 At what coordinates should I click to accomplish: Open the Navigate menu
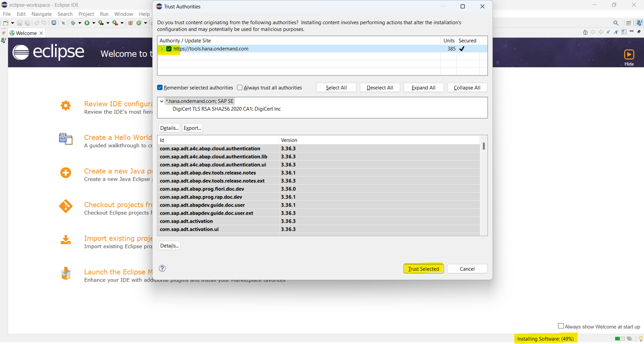coord(42,14)
